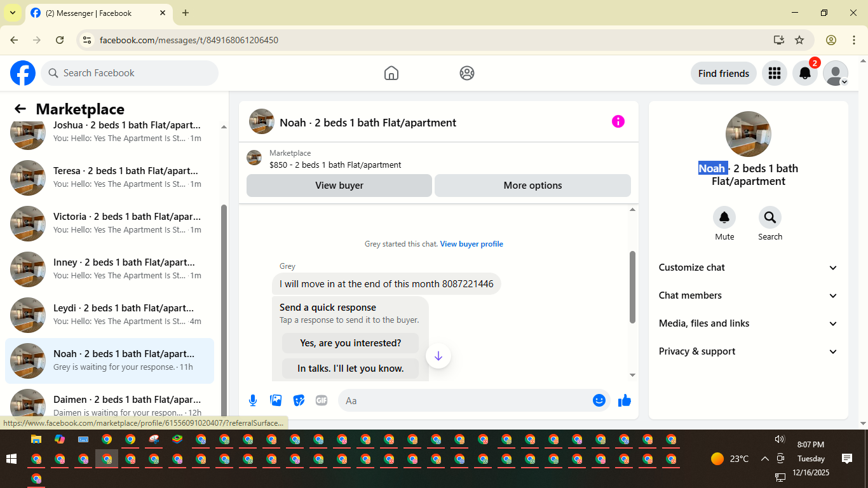Click the address bar URL
The image size is (868, 488).
189,40
